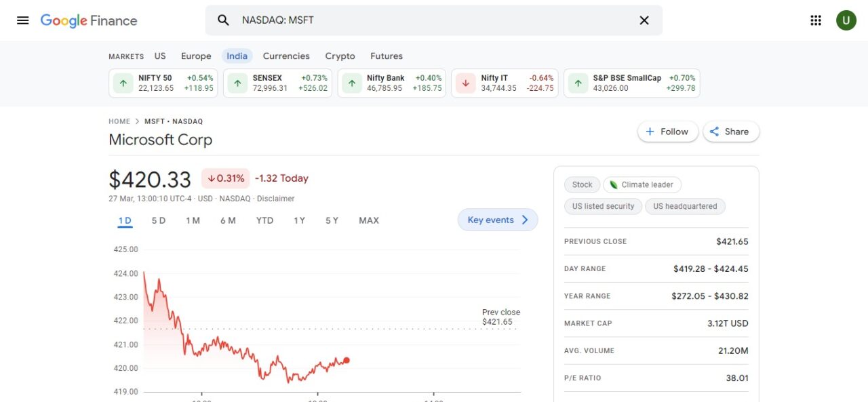
Task: Click the -1.32 Today change text
Action: pos(281,178)
